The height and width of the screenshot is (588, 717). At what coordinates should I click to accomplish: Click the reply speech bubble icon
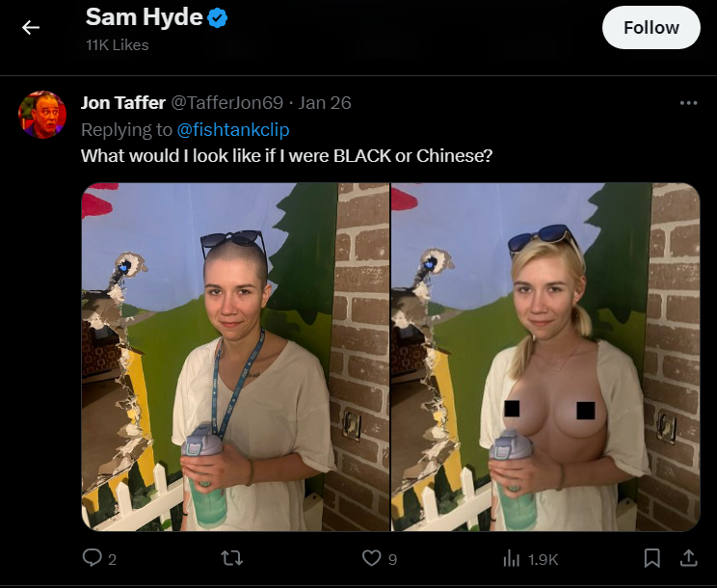(93, 558)
